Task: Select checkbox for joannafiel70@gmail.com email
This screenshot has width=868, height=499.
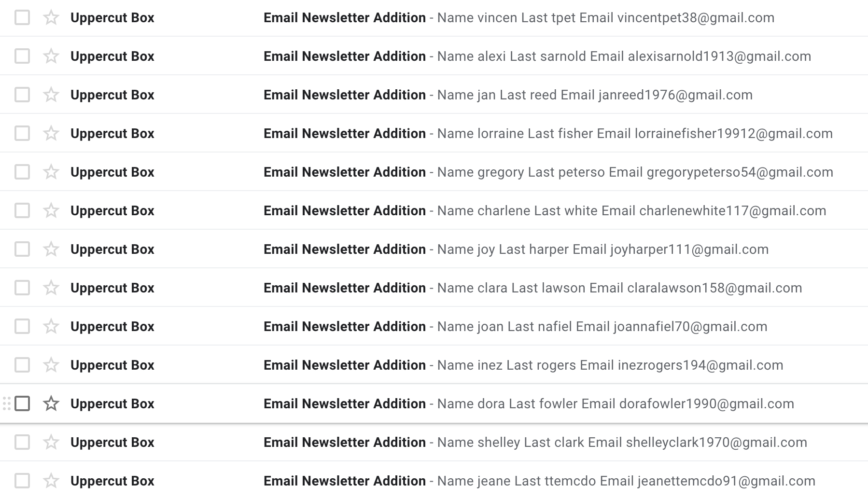Action: (22, 327)
